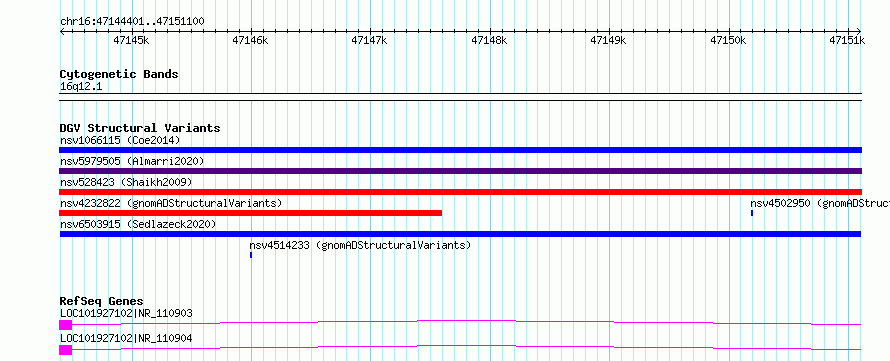890x361 pixels.
Task: Select the RefSeq Genes track title
Action: 102,301
